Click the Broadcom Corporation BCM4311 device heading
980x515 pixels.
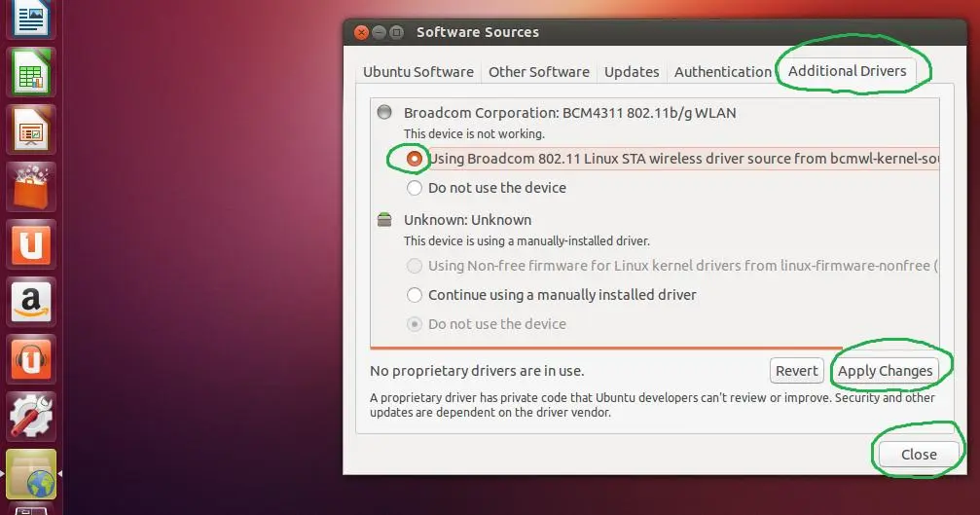[570, 113]
